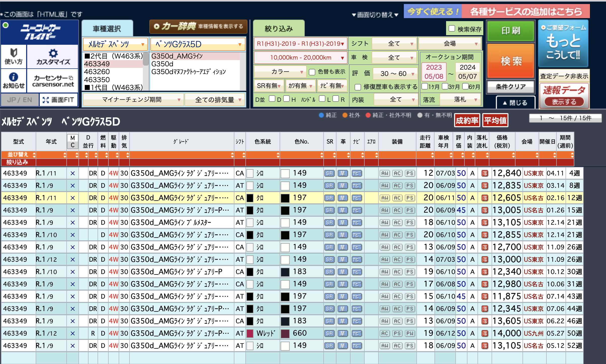Click the 画面FIT expand icon
Image resolution: width=606 pixels, height=364 pixels.
59,100
